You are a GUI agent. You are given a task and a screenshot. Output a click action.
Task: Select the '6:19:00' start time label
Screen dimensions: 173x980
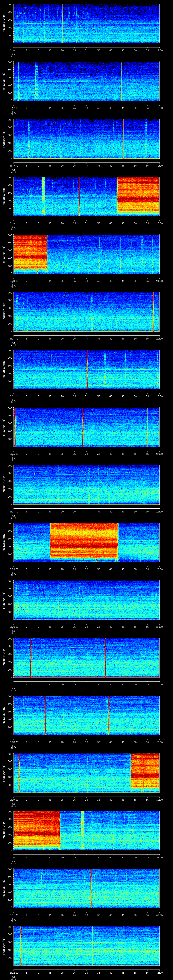coord(14,223)
